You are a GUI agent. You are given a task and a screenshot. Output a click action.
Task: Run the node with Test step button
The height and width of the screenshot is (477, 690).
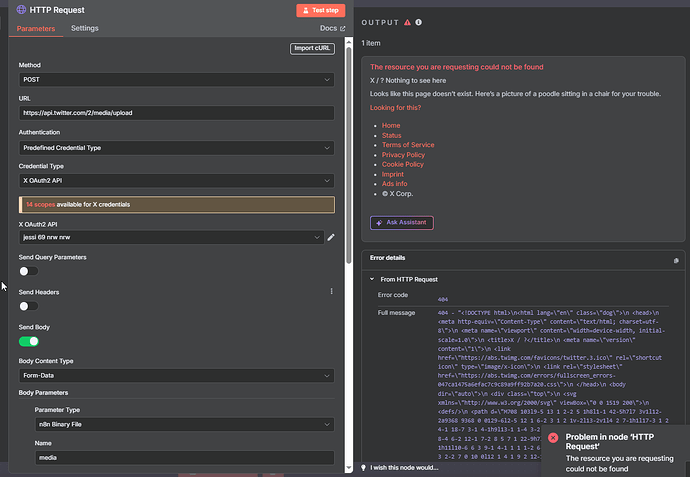pos(320,10)
